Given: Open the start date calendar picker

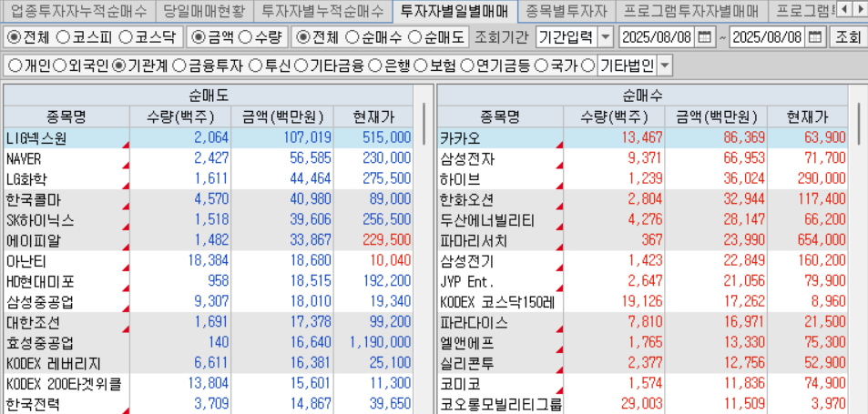Looking at the screenshot, I should pyautogui.click(x=703, y=37).
